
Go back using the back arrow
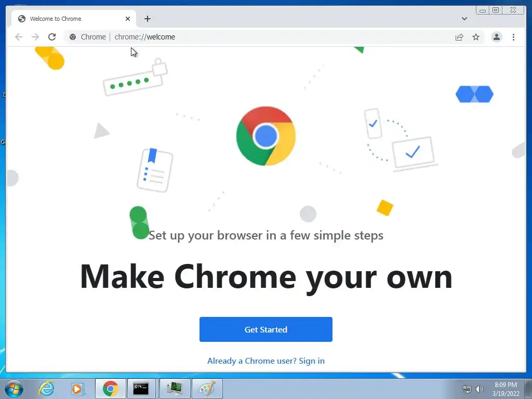[x=19, y=37]
